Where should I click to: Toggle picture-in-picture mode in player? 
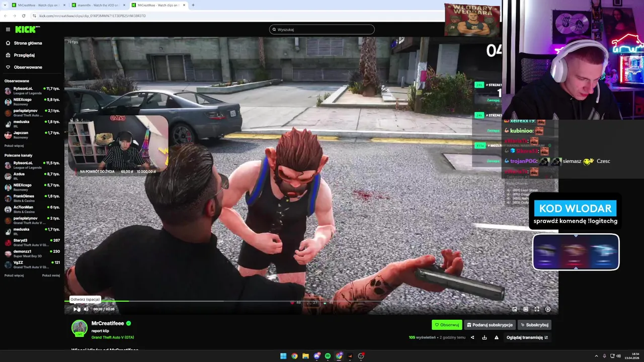pyautogui.click(x=515, y=309)
